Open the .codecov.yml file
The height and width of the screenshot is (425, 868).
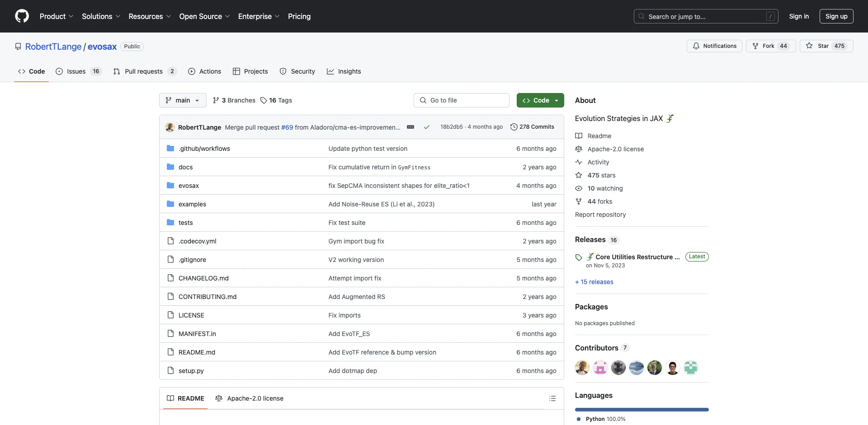(x=197, y=241)
